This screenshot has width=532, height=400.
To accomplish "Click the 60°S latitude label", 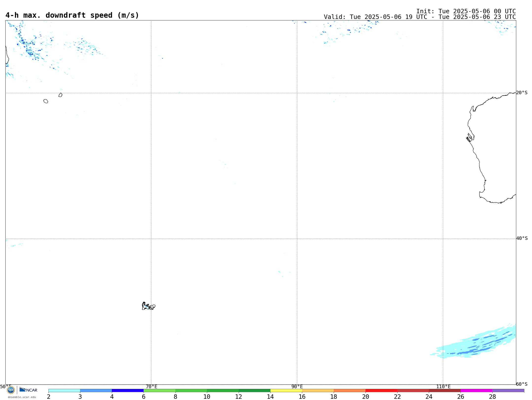I will (522, 384).
